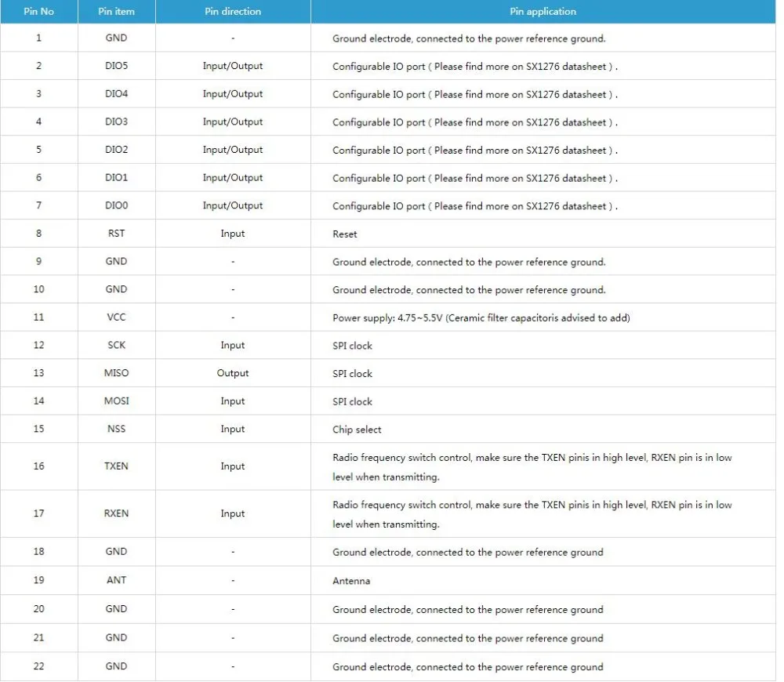784x682 pixels.
Task: Click 'Input' direction in TXEN row
Action: pos(233,466)
